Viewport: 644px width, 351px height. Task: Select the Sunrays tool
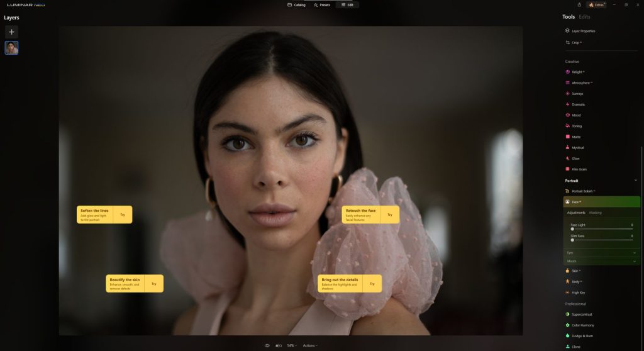[574, 94]
